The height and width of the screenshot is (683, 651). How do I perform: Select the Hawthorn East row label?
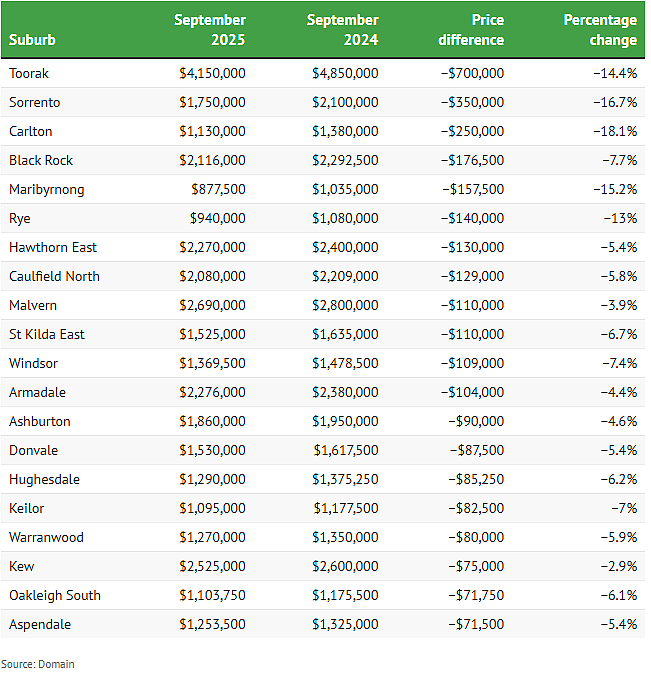pos(53,247)
